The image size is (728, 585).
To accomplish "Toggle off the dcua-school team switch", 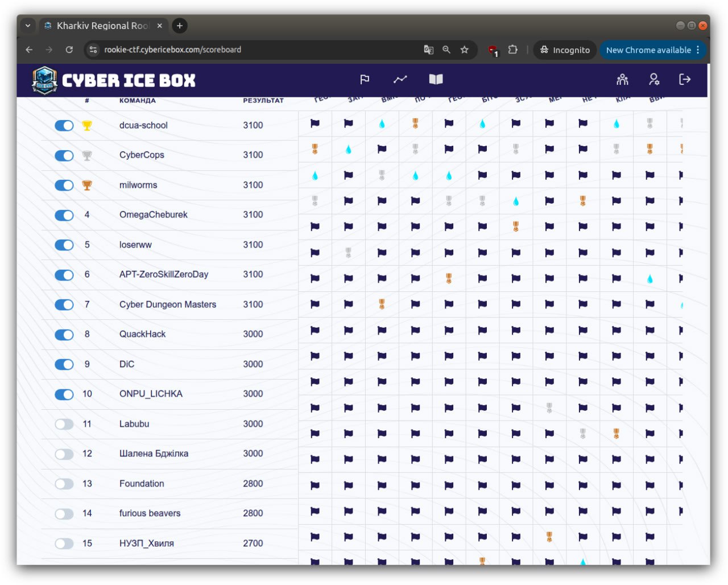I will click(64, 126).
